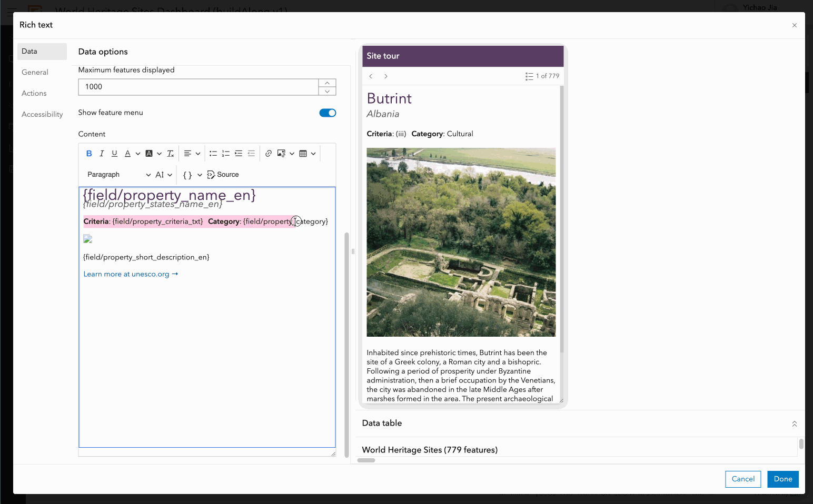The height and width of the screenshot is (504, 813).
Task: Open the feature list menu icon
Action: 529,76
